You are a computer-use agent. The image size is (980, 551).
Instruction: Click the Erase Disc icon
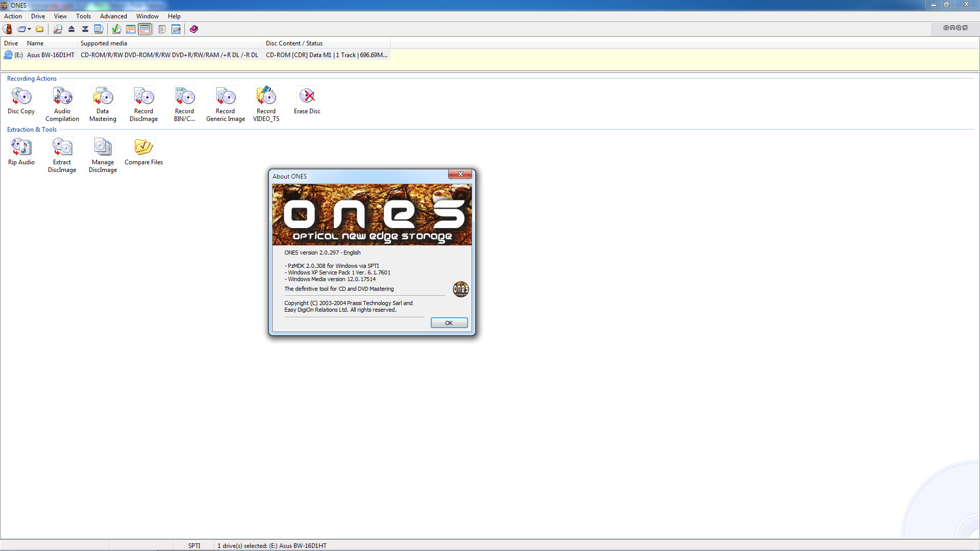[x=307, y=96]
